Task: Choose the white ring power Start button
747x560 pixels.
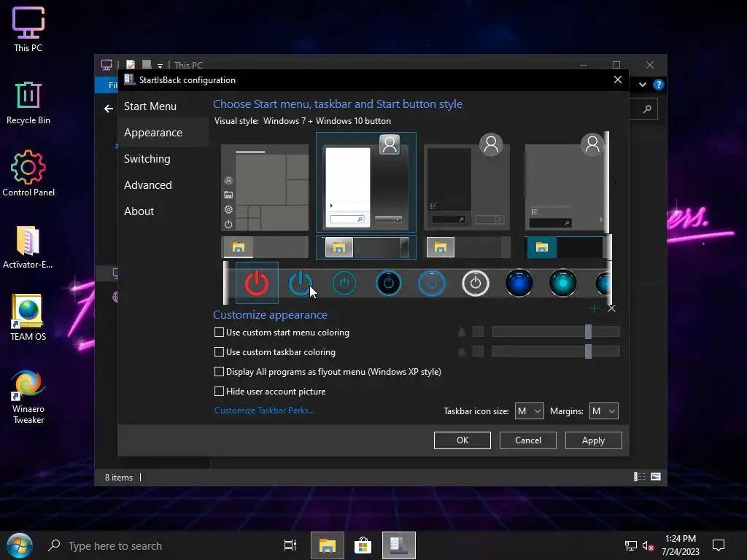Action: [476, 283]
